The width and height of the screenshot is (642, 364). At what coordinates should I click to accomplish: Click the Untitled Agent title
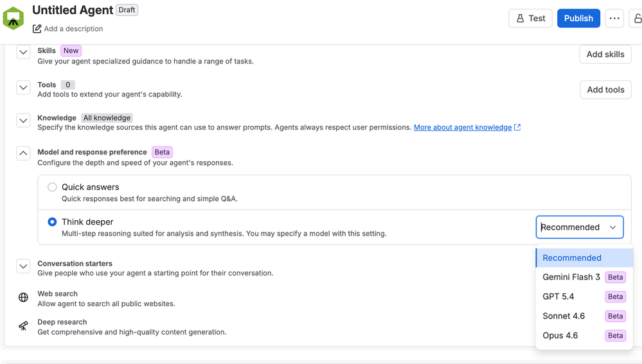[73, 10]
